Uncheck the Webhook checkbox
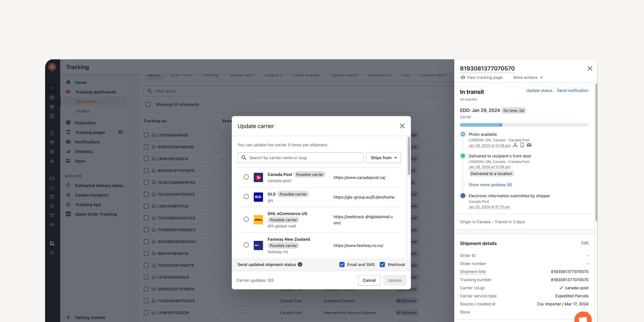The width and height of the screenshot is (644, 322). (382, 264)
